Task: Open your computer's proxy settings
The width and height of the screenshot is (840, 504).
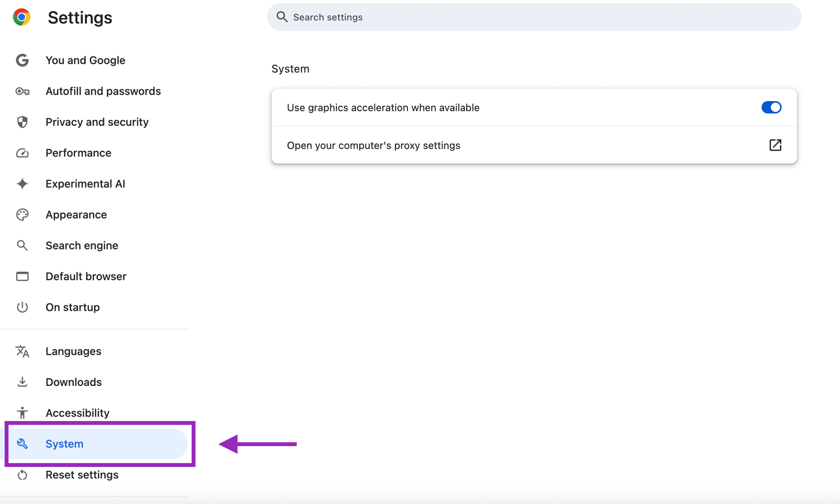Action: point(374,145)
